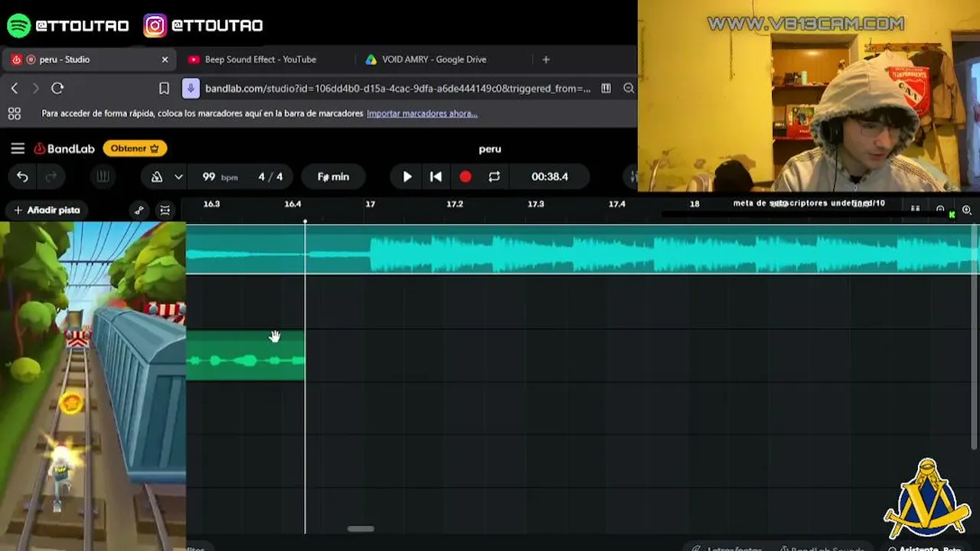The width and height of the screenshot is (980, 551).
Task: Undo the last action in BandLab
Action: point(22,177)
